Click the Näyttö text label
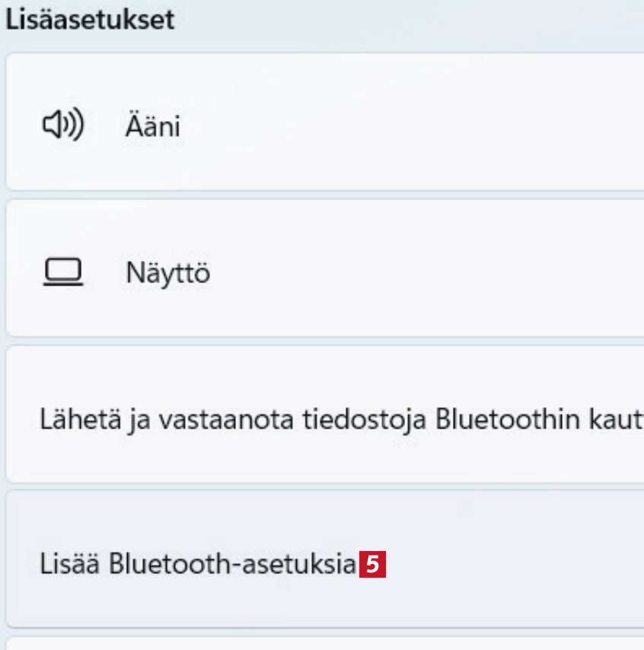Image resolution: width=644 pixels, height=650 pixels. [x=167, y=272]
